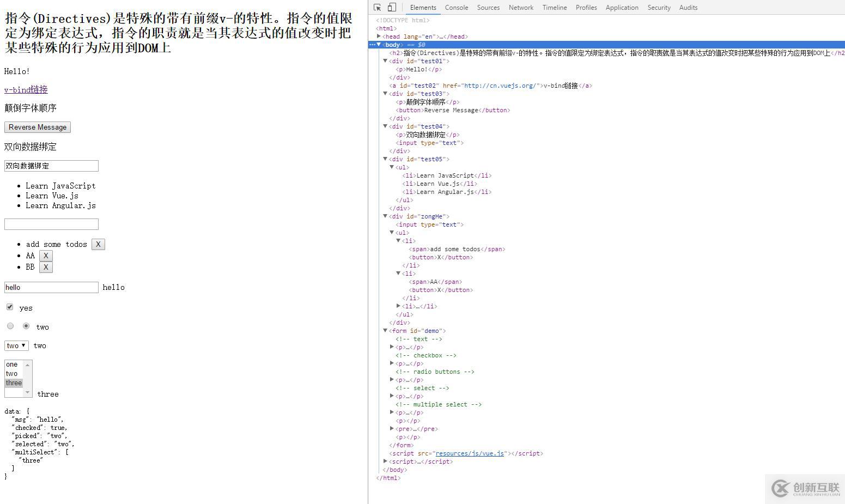The height and width of the screenshot is (504, 845).
Task: Click the scroll up arrow of the multi-select list
Action: pyautogui.click(x=28, y=365)
